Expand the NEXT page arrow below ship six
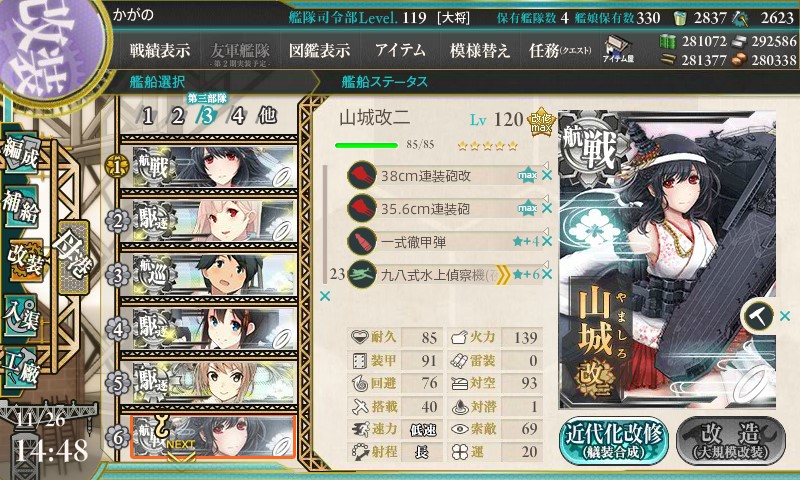The image size is (800, 480). tap(181, 449)
